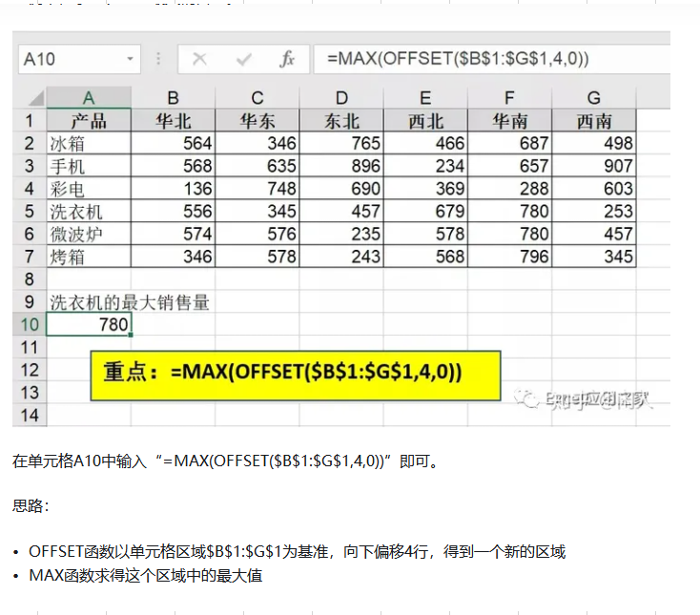The height and width of the screenshot is (615, 700).
Task: Click the cell with value 907
Action: coord(593,166)
